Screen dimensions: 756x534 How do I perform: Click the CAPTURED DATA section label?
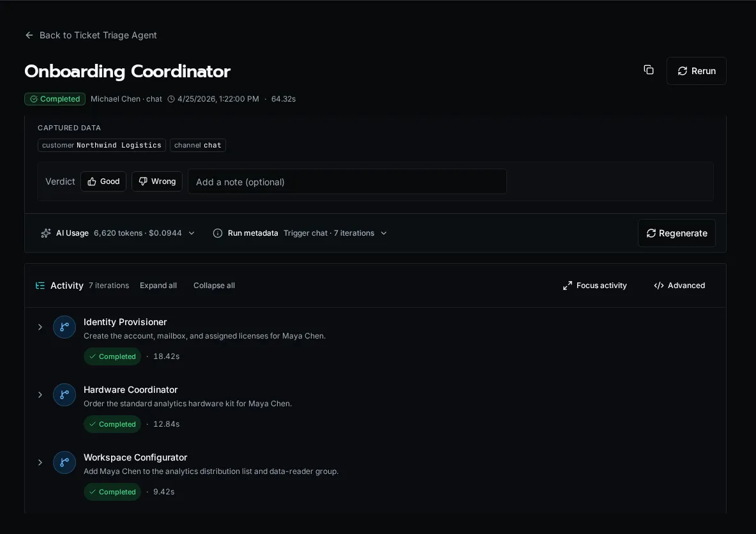click(x=70, y=128)
